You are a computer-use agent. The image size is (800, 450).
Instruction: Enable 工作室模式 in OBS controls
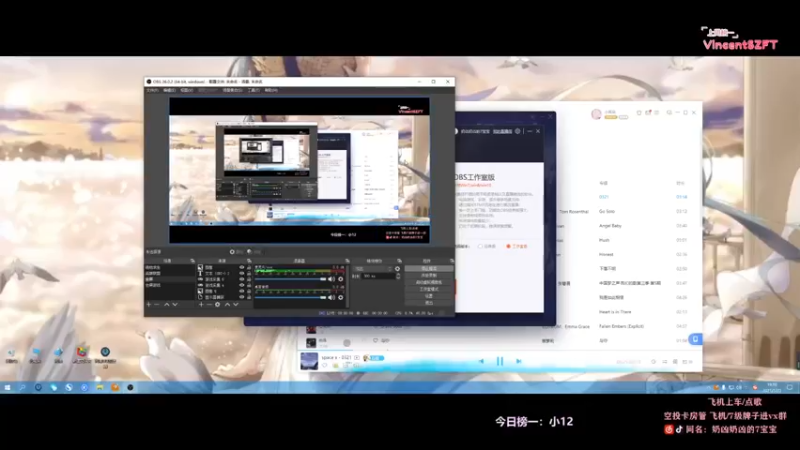[x=429, y=289]
